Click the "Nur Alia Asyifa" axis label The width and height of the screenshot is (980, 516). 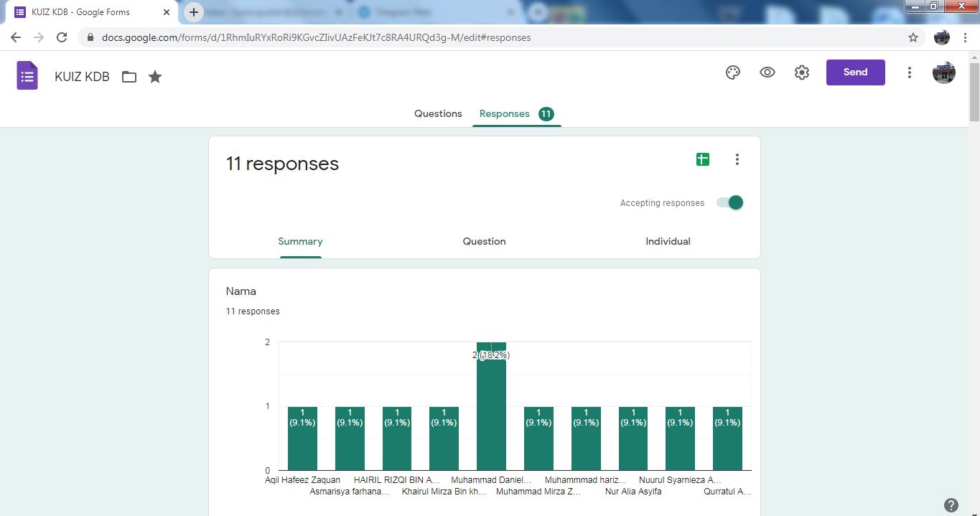[633, 492]
